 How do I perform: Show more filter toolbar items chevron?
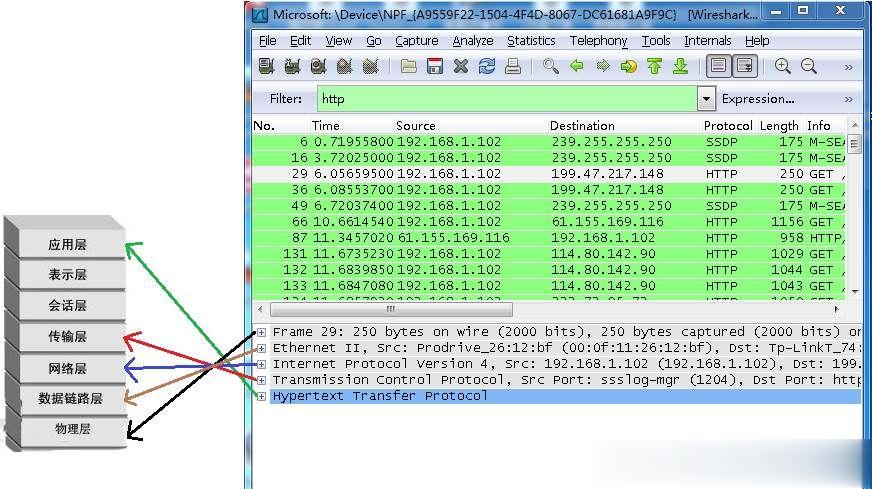[x=848, y=100]
